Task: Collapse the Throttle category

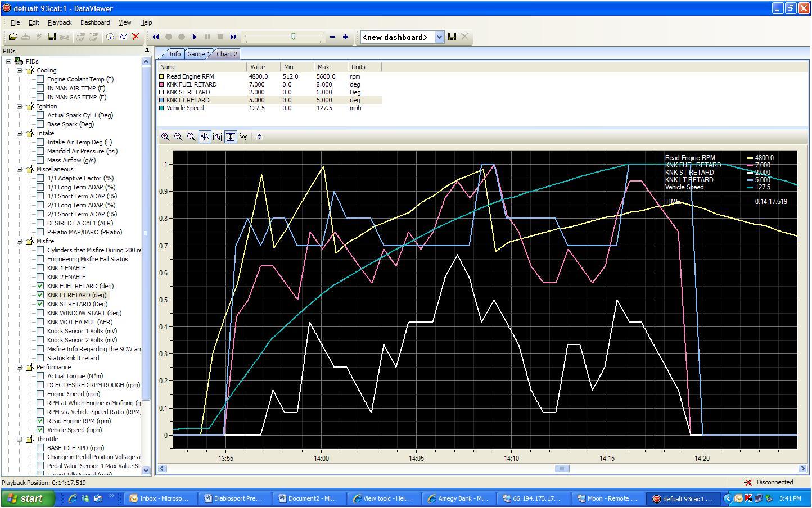Action: [x=20, y=439]
